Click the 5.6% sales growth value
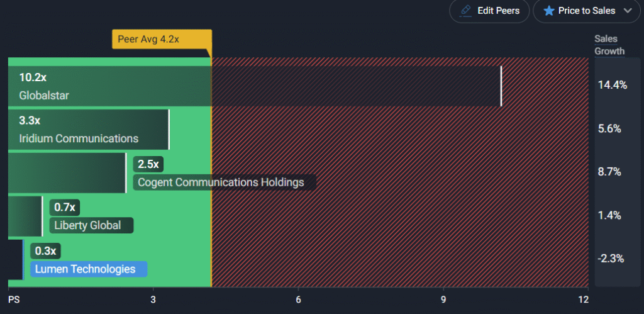This screenshot has height=314, width=644. coord(609,128)
